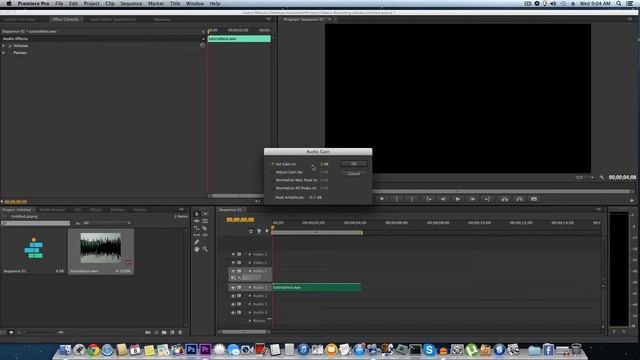Expand Panner effect in Effect Controls
Image resolution: width=640 pixels, height=360 pixels.
coord(4,53)
